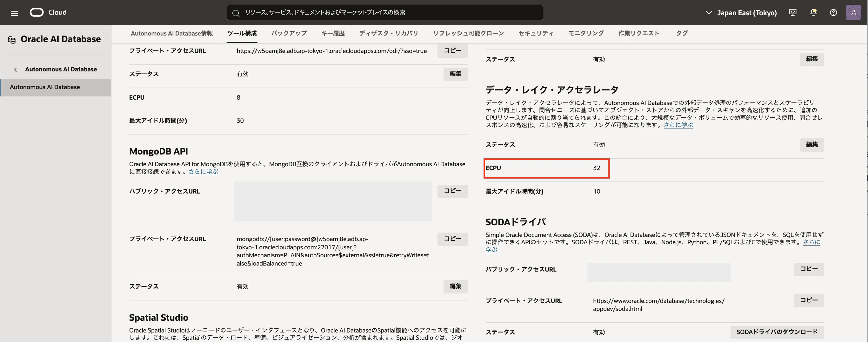Open the セキュリティ tab
The width and height of the screenshot is (868, 342).
[x=536, y=33]
